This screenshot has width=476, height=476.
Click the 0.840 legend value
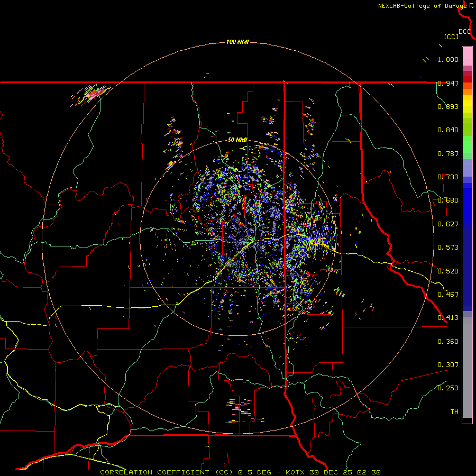(448, 130)
